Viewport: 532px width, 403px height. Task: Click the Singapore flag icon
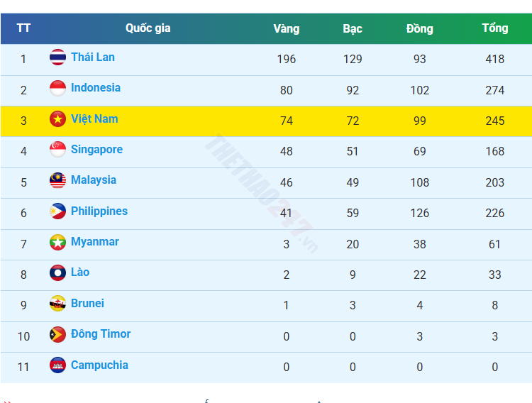click(58, 150)
